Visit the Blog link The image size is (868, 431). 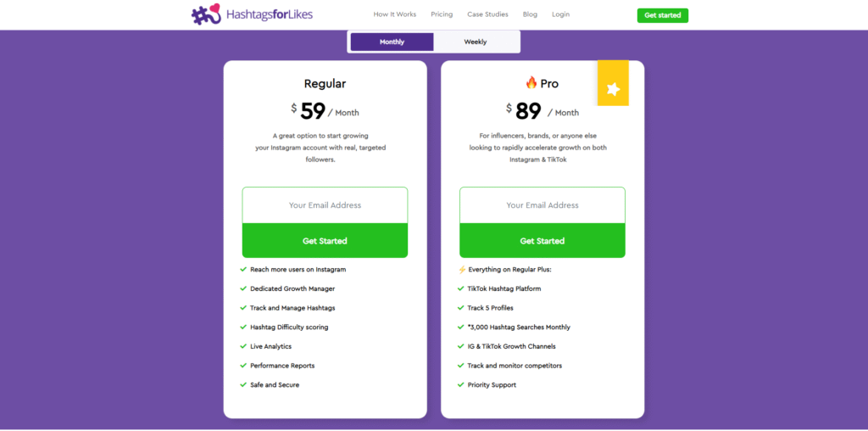[x=530, y=14]
